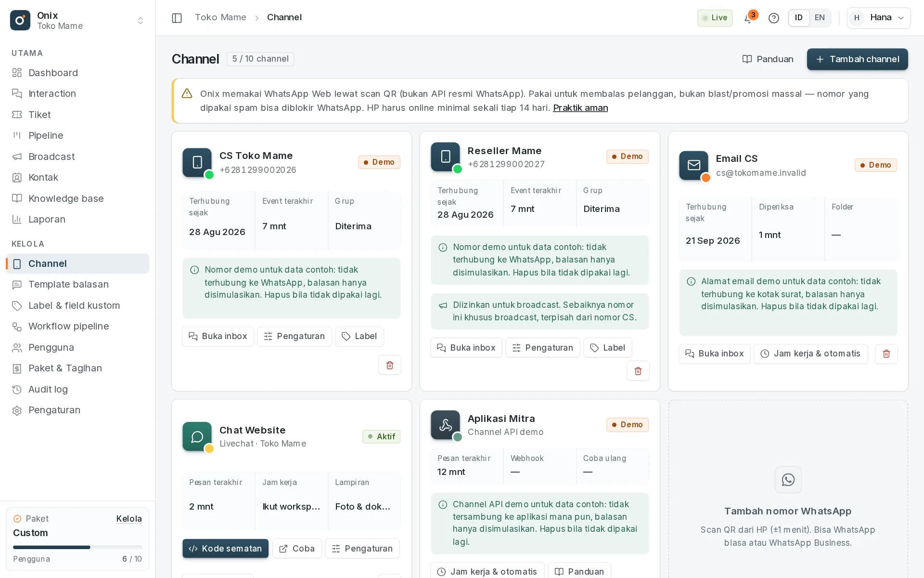Click the WhatsApp icon in add-number card
Screen dimensions: 924x578
coord(788,480)
